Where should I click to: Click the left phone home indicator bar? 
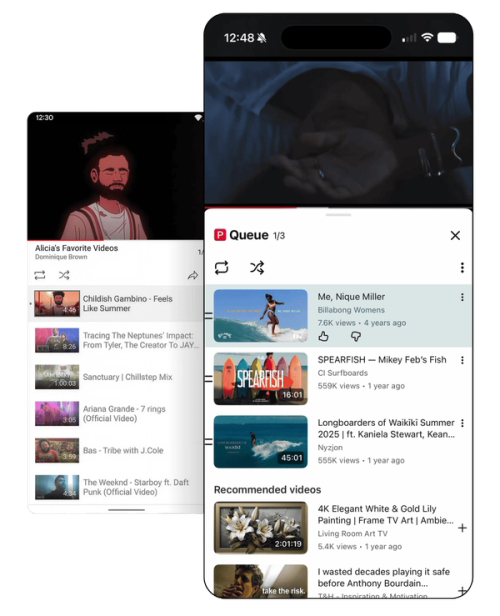126,510
